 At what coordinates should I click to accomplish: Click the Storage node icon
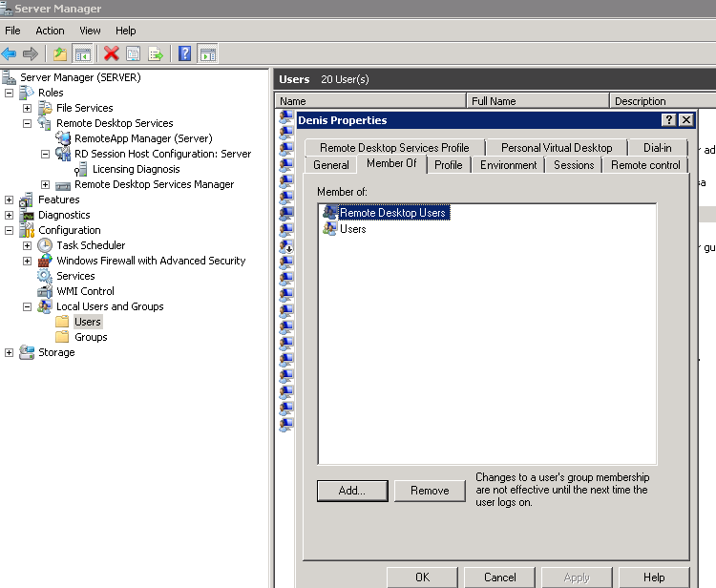(27, 352)
